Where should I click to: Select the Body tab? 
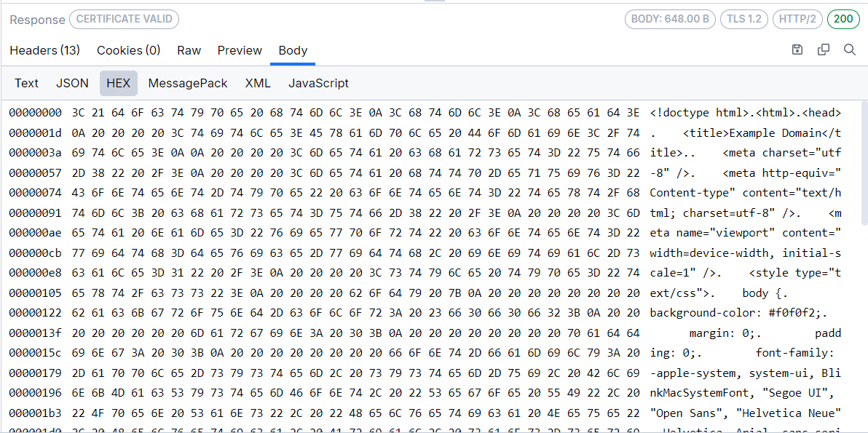(x=293, y=50)
